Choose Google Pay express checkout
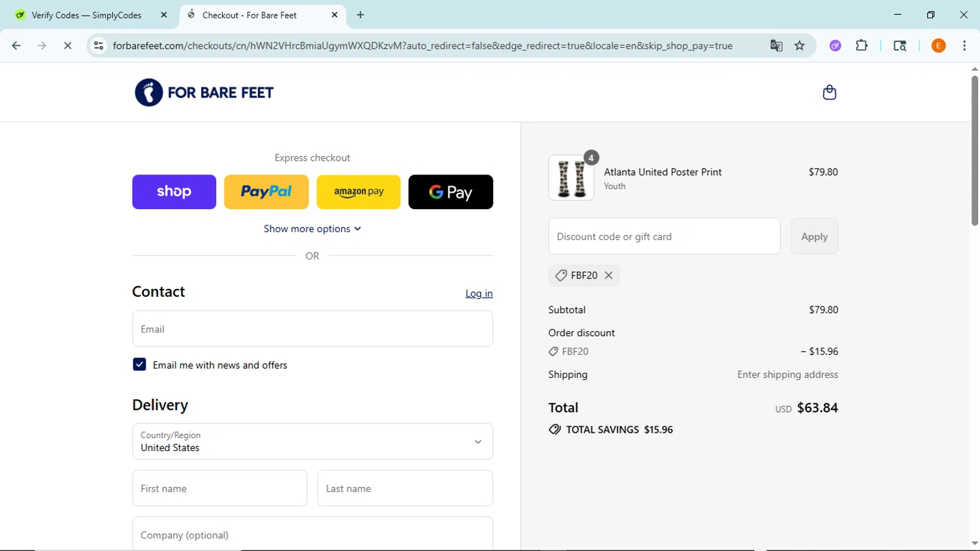The image size is (980, 551). point(451,192)
